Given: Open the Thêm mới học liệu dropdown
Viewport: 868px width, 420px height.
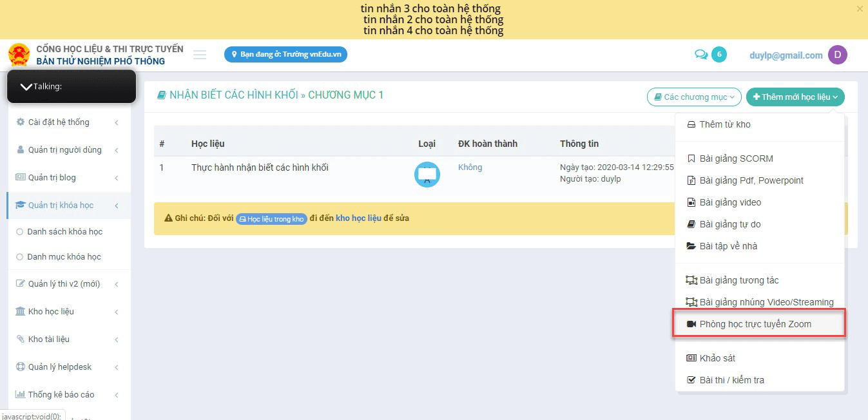Looking at the screenshot, I should point(795,97).
